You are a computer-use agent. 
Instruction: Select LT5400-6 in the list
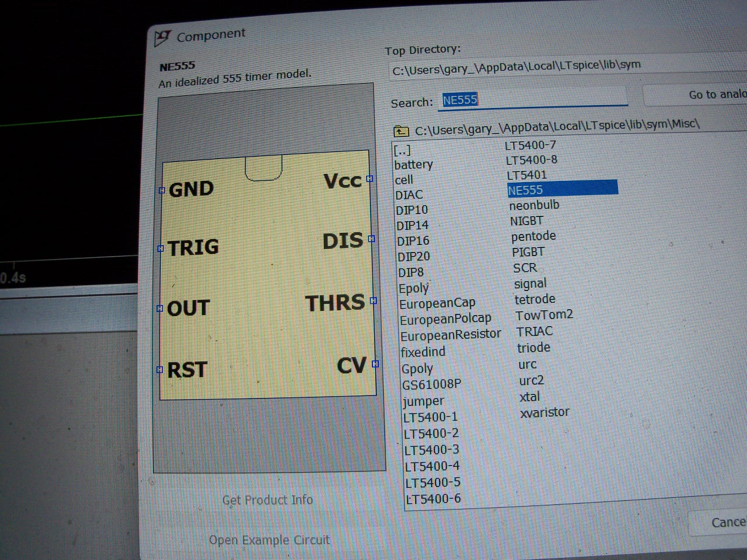click(434, 499)
